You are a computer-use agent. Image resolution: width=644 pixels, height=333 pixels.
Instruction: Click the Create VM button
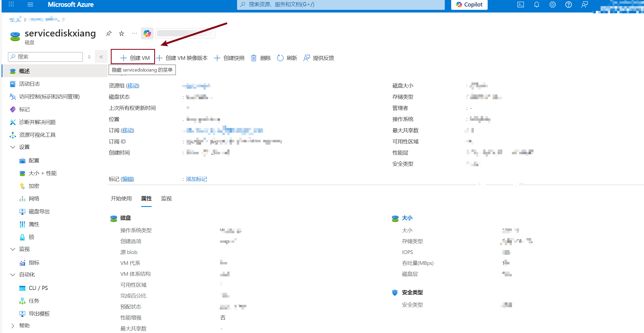coord(135,58)
